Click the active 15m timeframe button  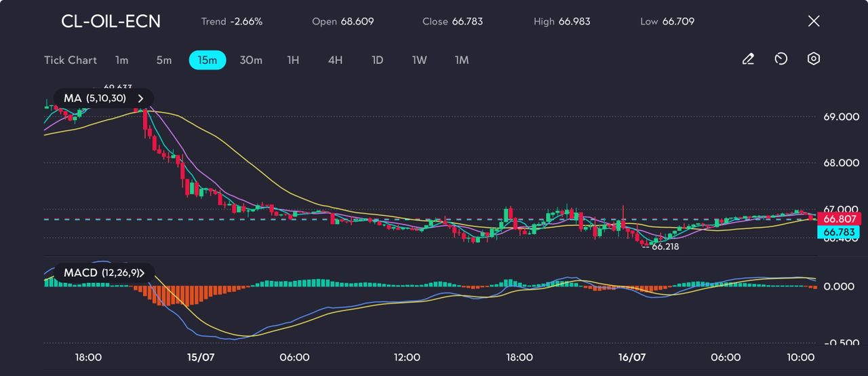tap(208, 60)
